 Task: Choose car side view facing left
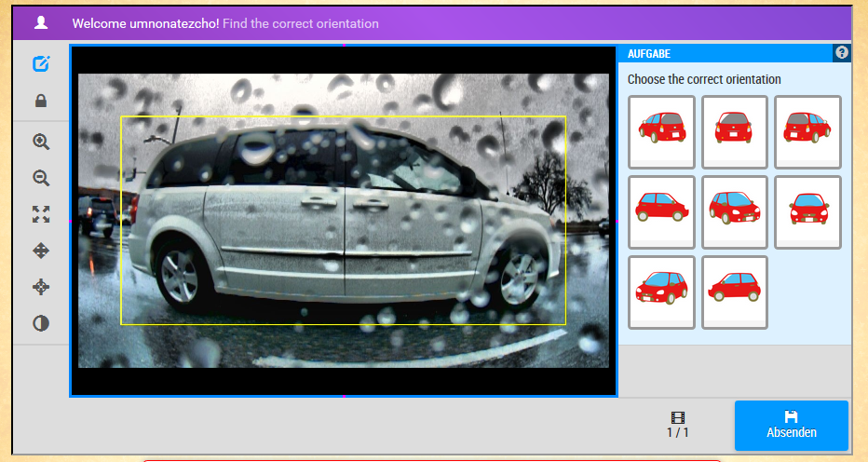pos(735,292)
